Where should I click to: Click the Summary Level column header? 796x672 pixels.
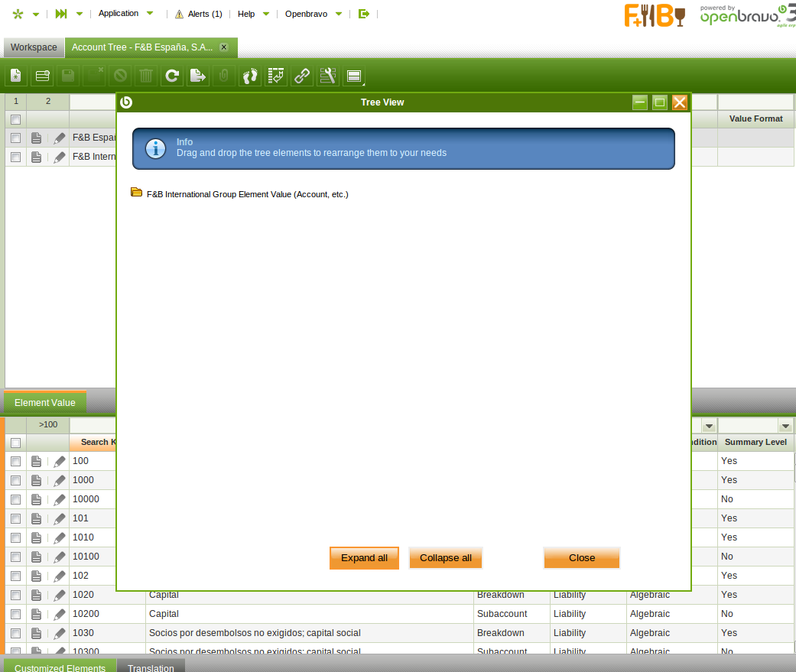click(x=755, y=442)
